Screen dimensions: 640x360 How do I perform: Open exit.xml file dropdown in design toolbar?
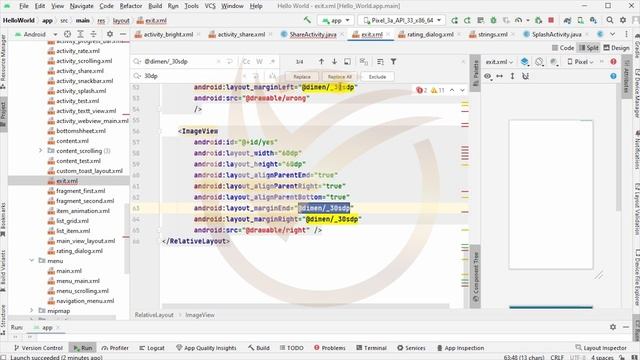point(499,62)
